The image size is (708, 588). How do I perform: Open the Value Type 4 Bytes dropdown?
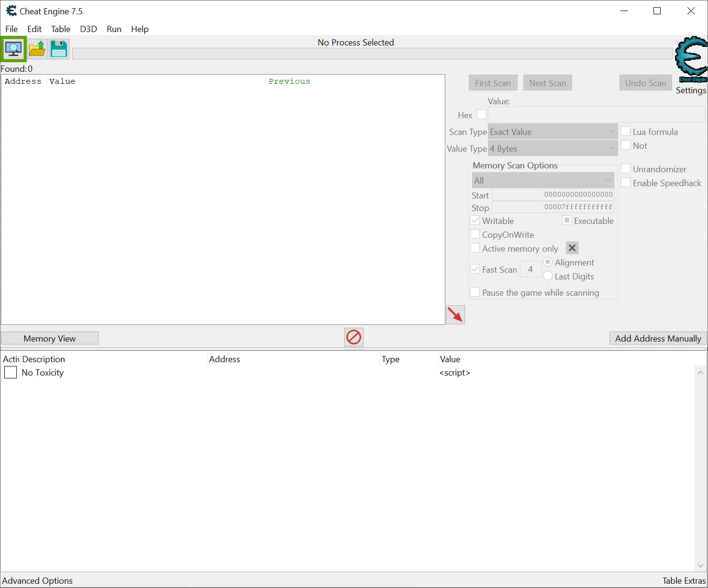pos(553,148)
